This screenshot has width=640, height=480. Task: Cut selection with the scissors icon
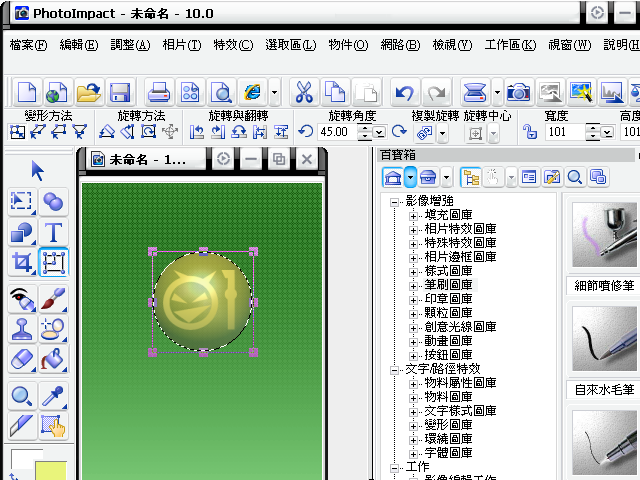[x=304, y=92]
